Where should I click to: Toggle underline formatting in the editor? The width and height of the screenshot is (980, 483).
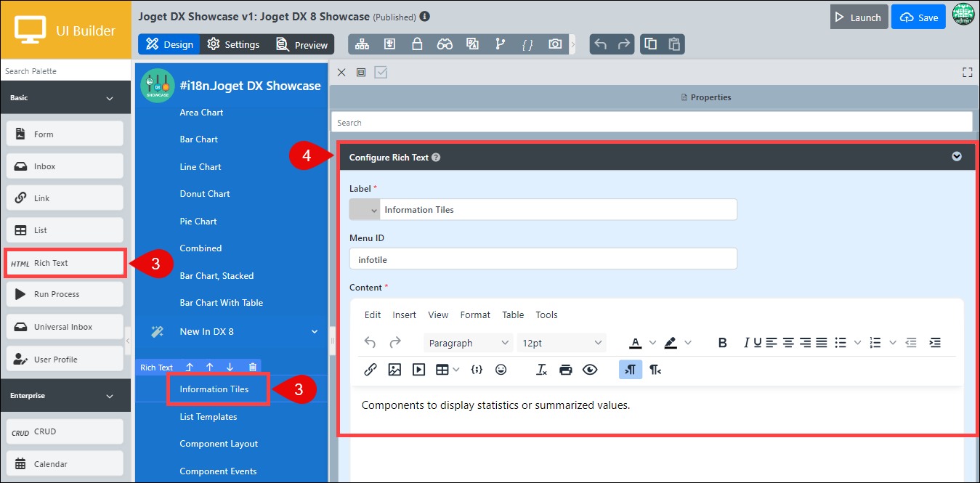(x=758, y=343)
